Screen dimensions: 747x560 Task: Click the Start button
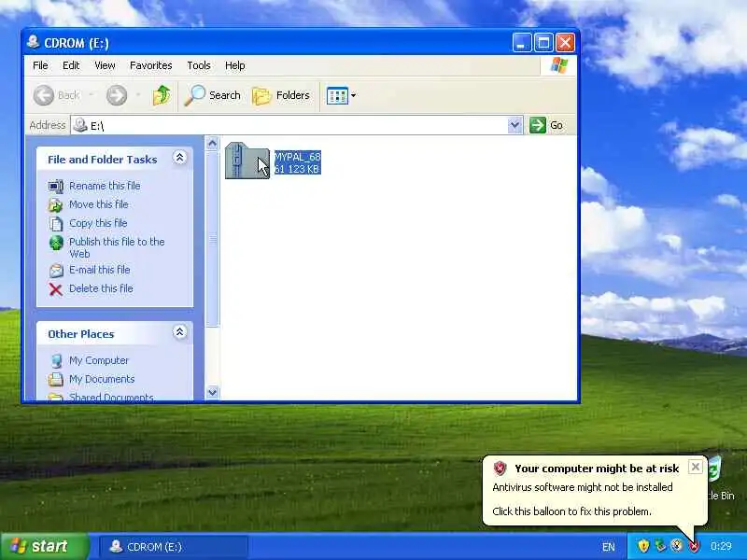pos(43,546)
